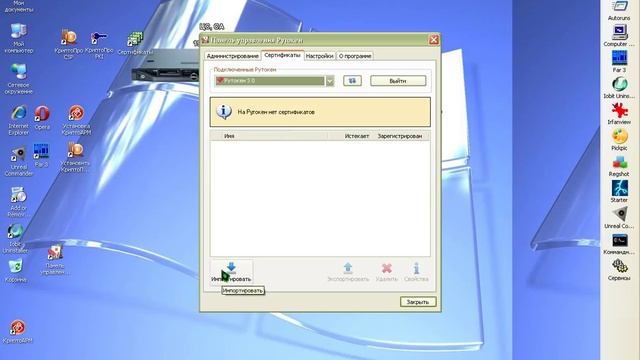Launch Командная строка from side panel
The height and width of the screenshot is (360, 640).
pyautogui.click(x=619, y=244)
